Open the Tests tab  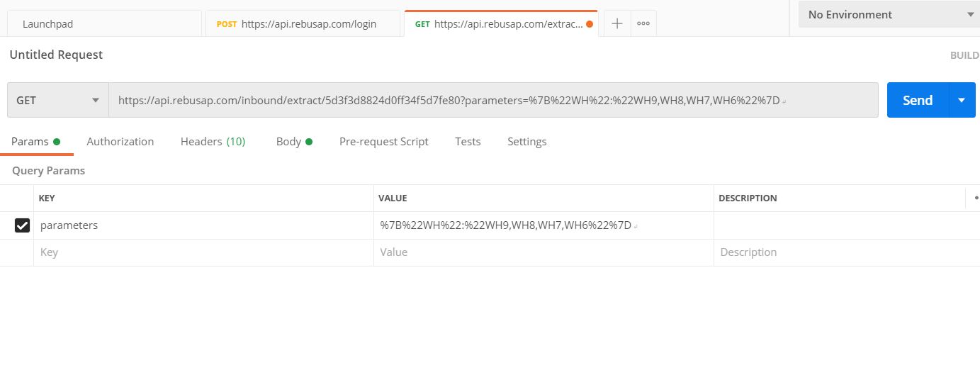pos(468,142)
